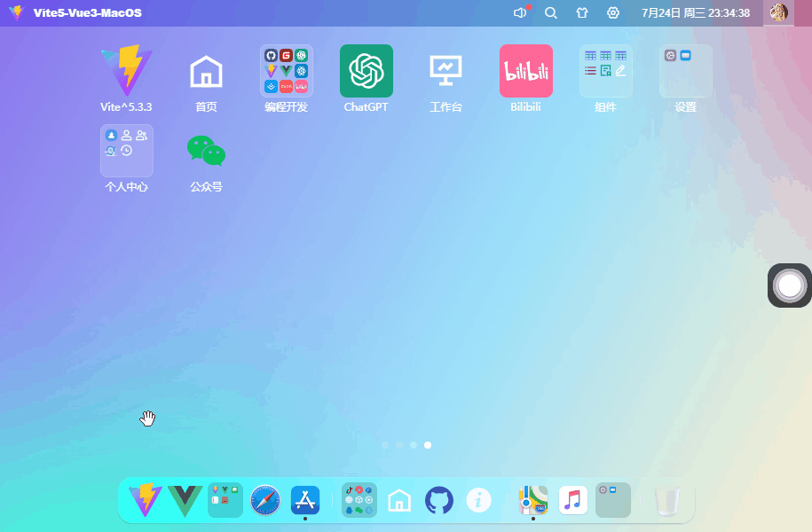Open the dock folder containing TikTok
The height and width of the screenshot is (532, 812).
coord(359,500)
